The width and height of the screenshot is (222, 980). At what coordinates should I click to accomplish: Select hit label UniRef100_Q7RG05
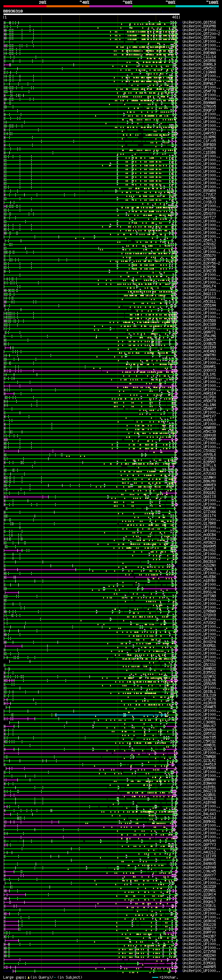[x=199, y=106]
